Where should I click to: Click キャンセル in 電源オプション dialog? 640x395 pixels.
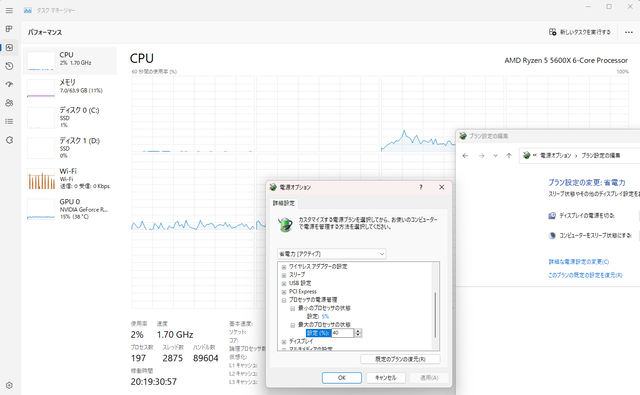[386, 378]
